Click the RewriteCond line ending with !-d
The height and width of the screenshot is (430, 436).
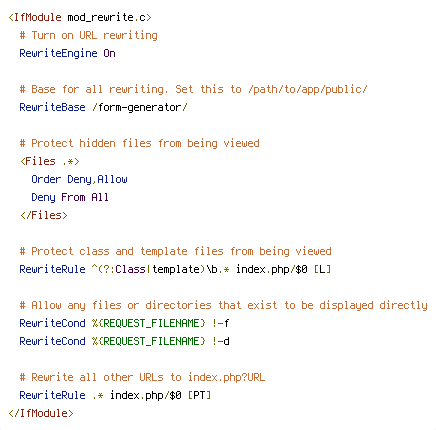pyautogui.click(x=124, y=341)
